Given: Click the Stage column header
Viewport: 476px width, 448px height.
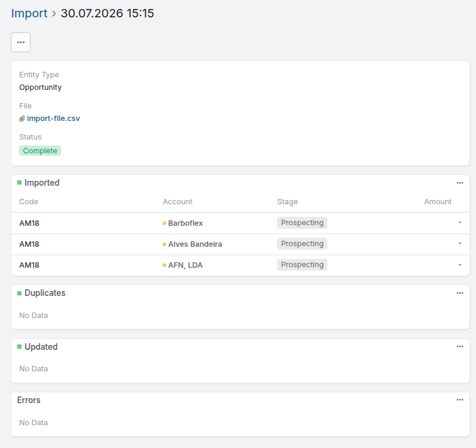Looking at the screenshot, I should coord(287,202).
